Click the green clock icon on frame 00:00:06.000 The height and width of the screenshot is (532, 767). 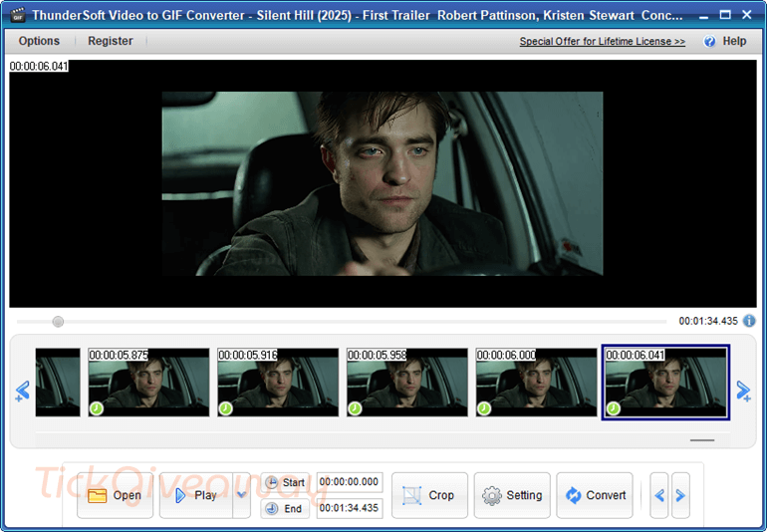(x=484, y=408)
